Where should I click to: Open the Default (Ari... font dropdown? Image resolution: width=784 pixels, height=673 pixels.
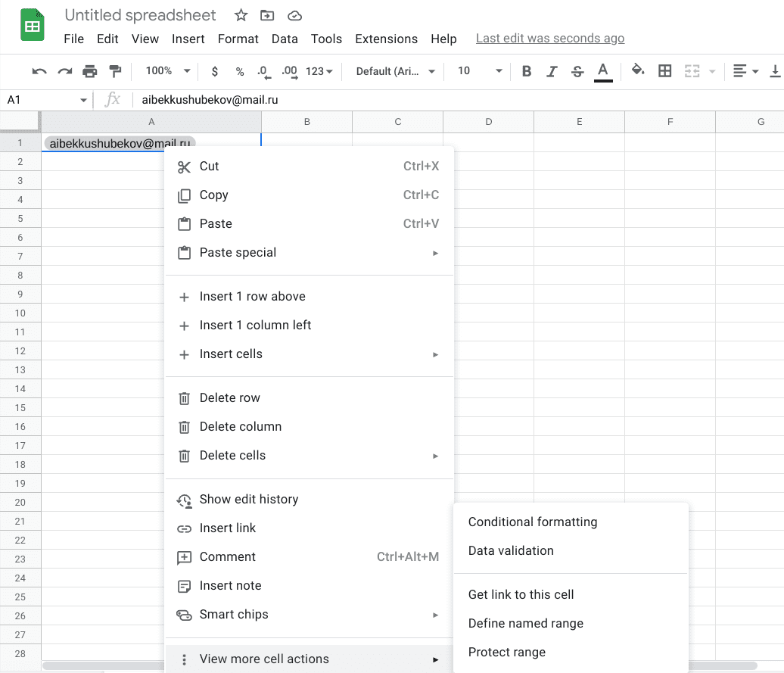pos(395,71)
